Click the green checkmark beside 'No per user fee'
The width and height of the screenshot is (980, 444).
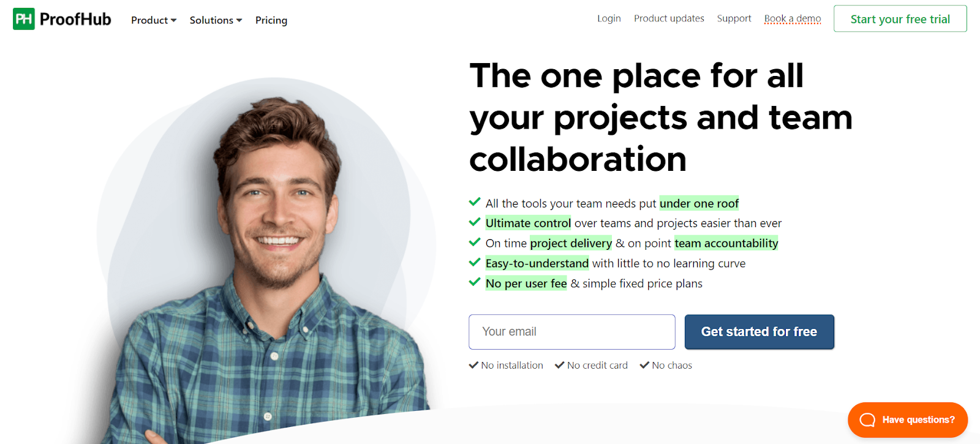pyautogui.click(x=475, y=282)
